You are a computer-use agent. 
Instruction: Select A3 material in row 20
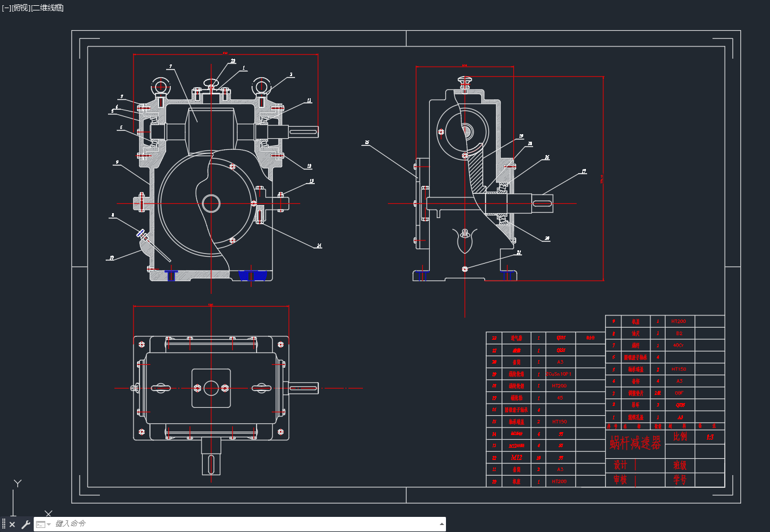(x=560, y=362)
